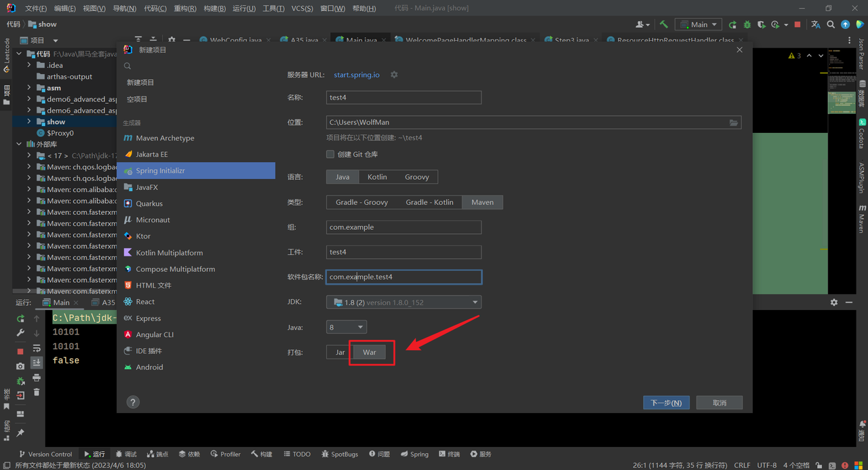Go to previous highlighted error arrow
Screen dimensions: 868x470
pyautogui.click(x=809, y=56)
